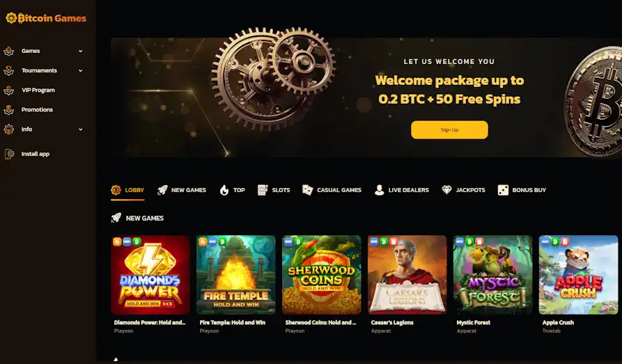
Task: Select the Lobby tab
Action: tap(127, 190)
